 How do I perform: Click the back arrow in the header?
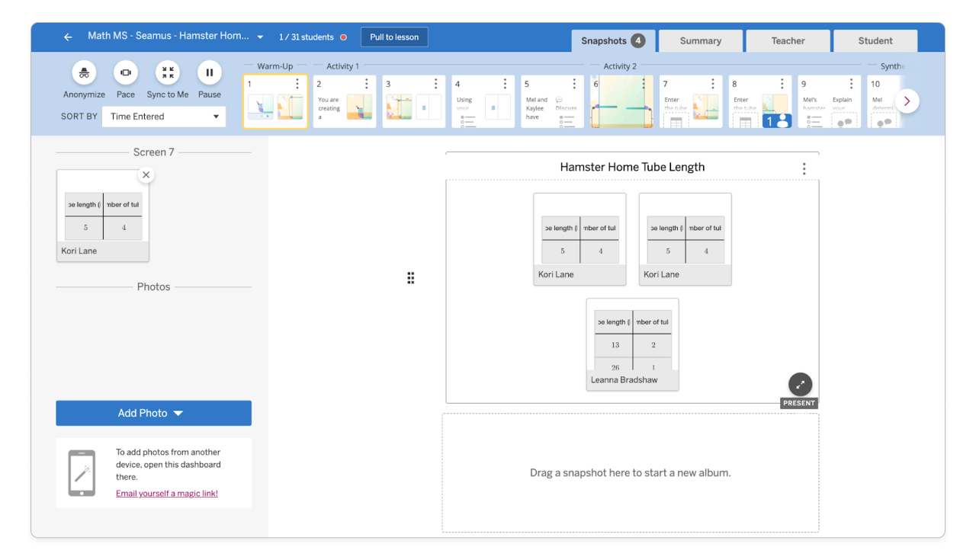(x=67, y=36)
